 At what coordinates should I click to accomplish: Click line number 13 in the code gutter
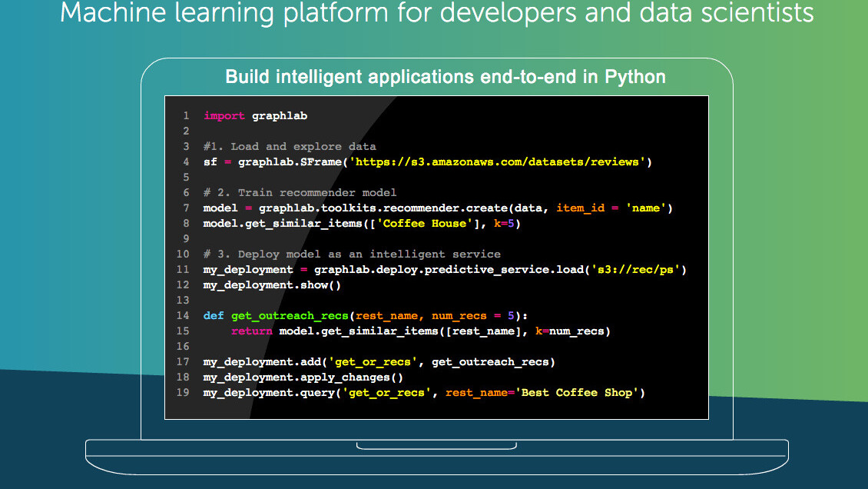point(183,300)
